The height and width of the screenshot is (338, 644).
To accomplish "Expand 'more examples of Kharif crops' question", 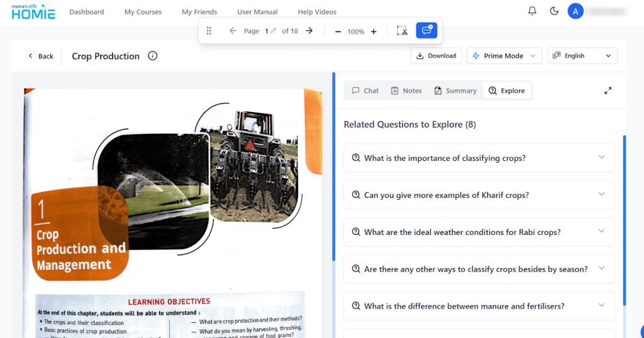I will (479, 195).
